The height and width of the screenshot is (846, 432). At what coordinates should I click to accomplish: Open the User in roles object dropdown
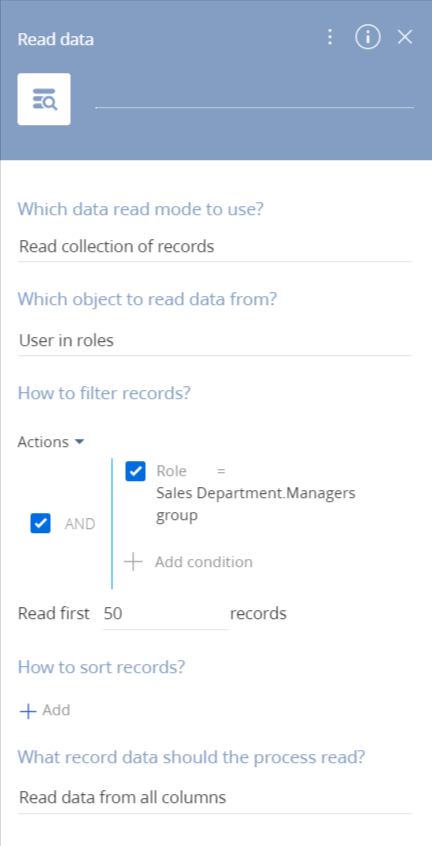pos(215,341)
